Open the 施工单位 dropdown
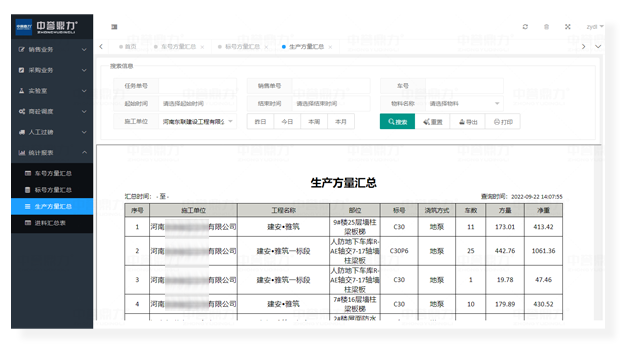Screen dimensions: 637x364 (197, 121)
